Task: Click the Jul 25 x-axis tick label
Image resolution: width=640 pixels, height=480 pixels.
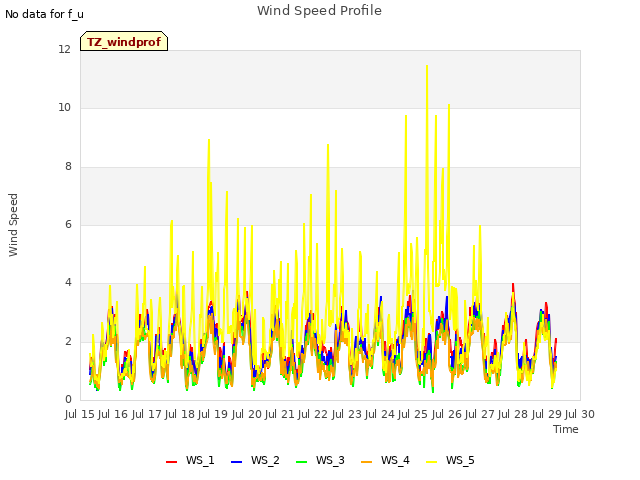Action: coord(413,414)
